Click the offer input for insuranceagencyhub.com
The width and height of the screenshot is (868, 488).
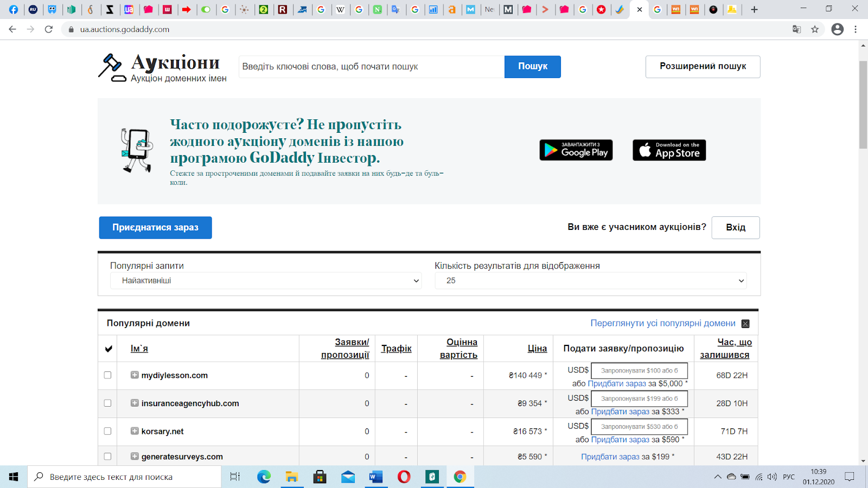coord(639,399)
